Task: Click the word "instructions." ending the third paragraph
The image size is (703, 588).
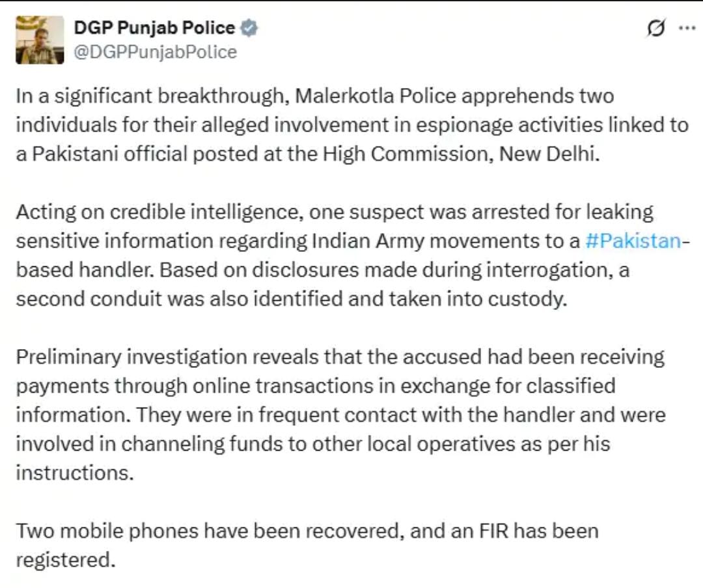Action: point(75,473)
